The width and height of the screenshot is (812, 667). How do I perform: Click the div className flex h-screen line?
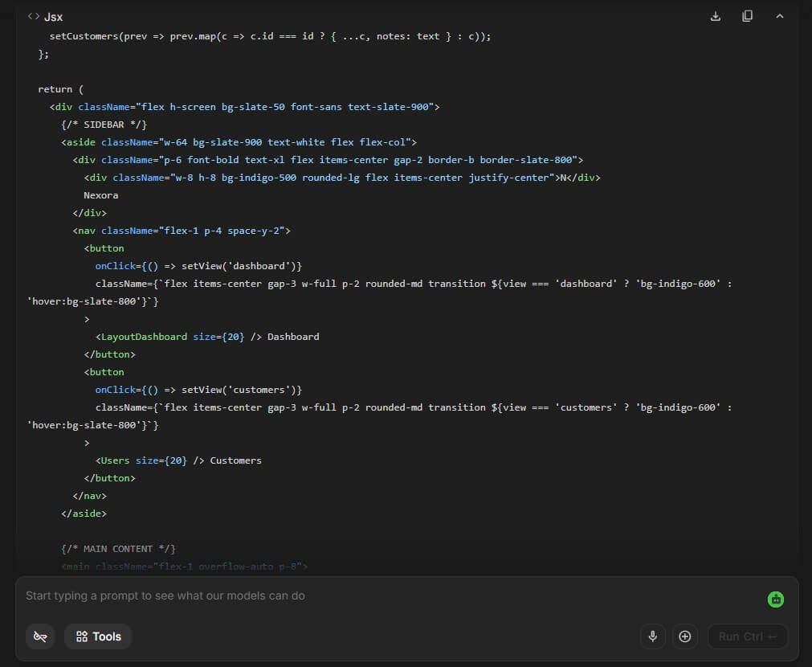tap(244, 107)
